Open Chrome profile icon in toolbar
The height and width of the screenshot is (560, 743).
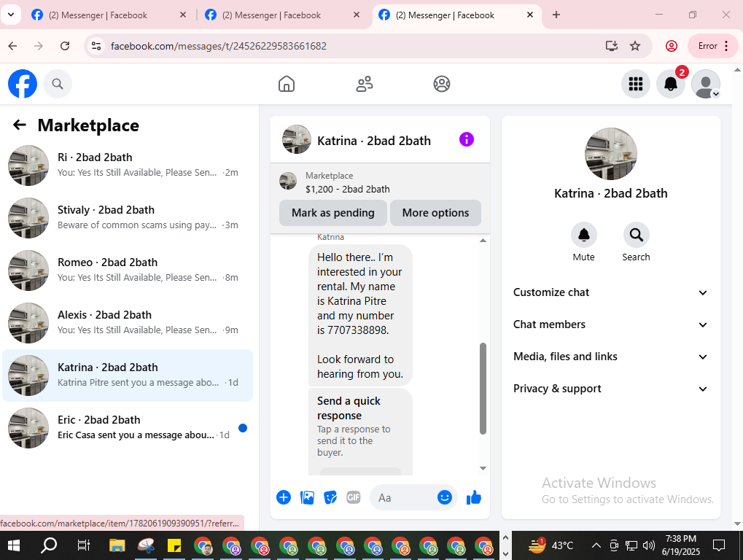point(671,46)
